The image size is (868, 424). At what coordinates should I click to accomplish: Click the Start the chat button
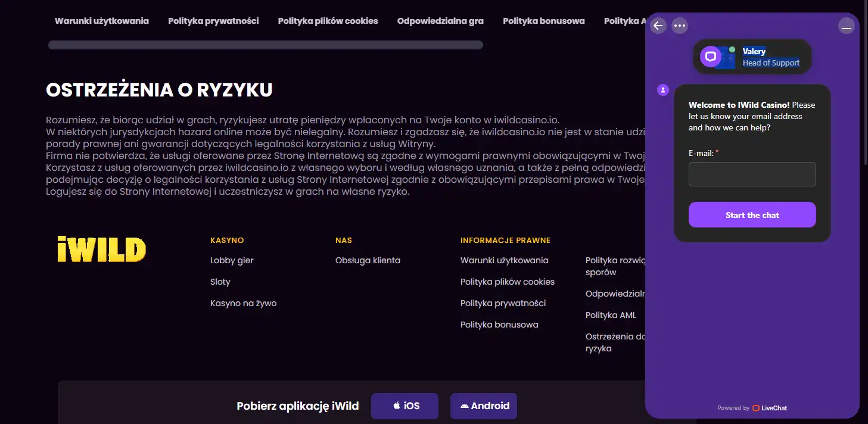click(752, 215)
